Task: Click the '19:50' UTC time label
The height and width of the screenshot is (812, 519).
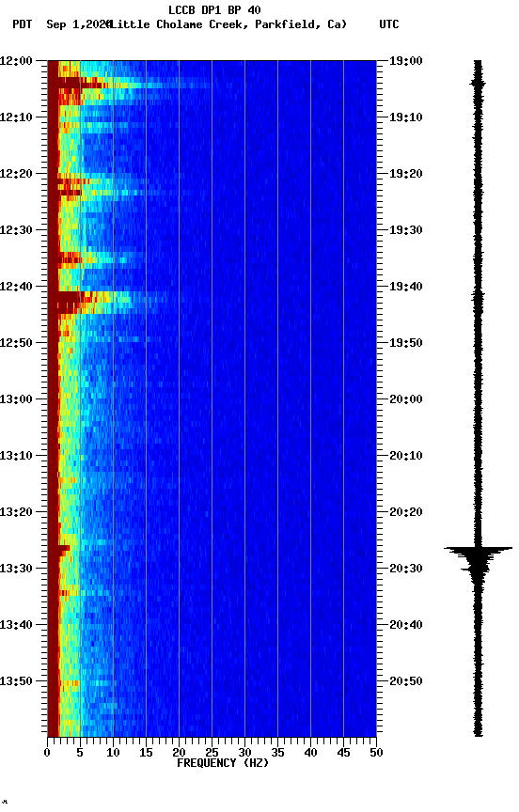Action: [406, 343]
